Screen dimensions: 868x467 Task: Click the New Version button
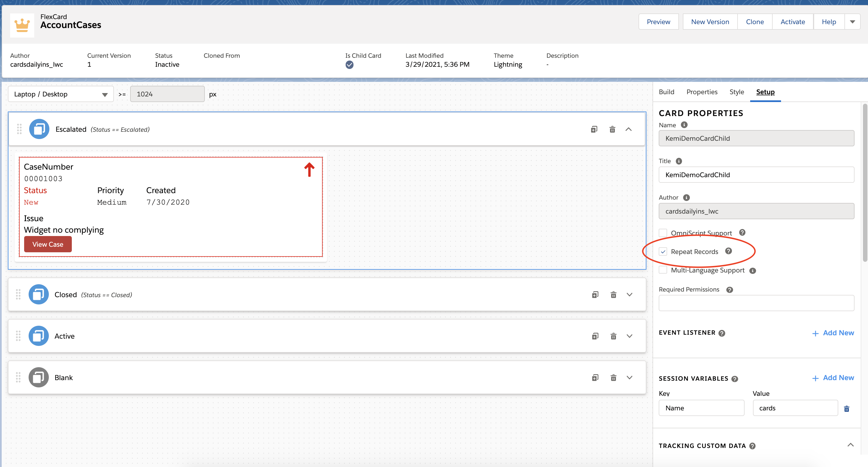pos(710,22)
